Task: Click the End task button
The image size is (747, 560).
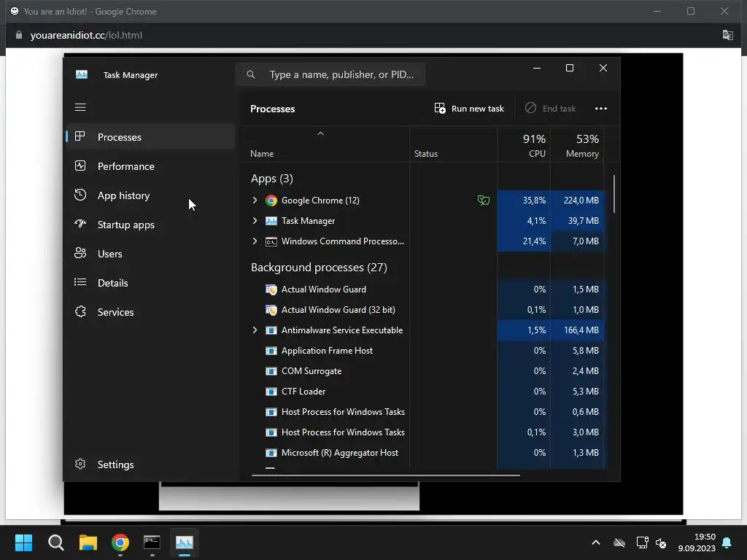Action: [x=551, y=109]
